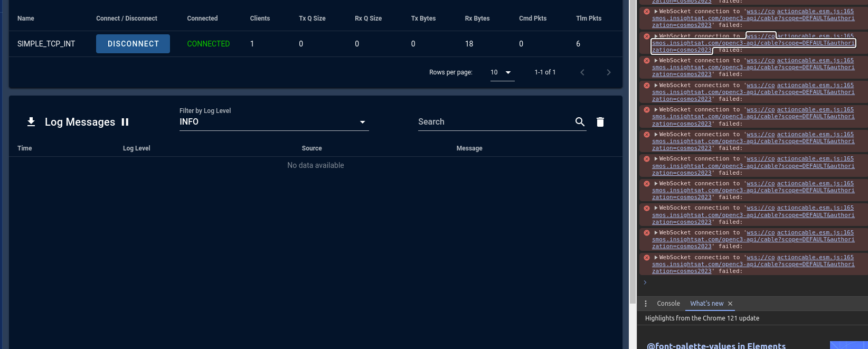The width and height of the screenshot is (868, 349).
Task: Expand the last WebSocket error message
Action: click(656, 258)
